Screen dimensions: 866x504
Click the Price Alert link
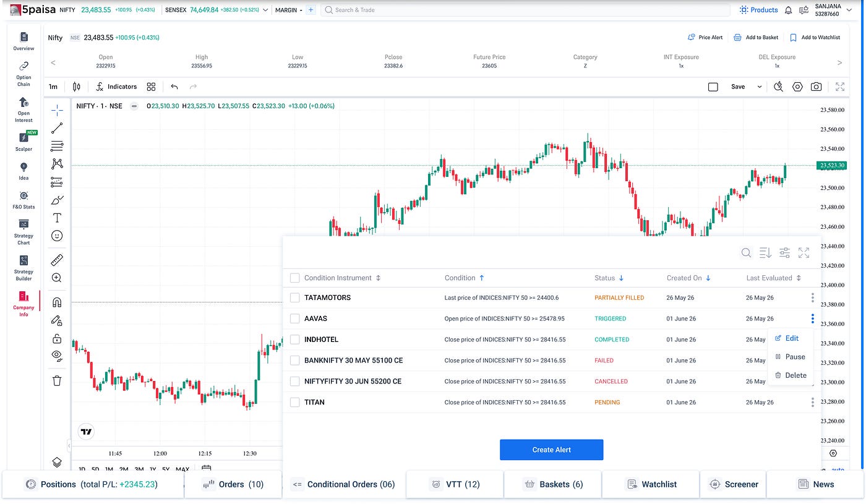click(705, 37)
